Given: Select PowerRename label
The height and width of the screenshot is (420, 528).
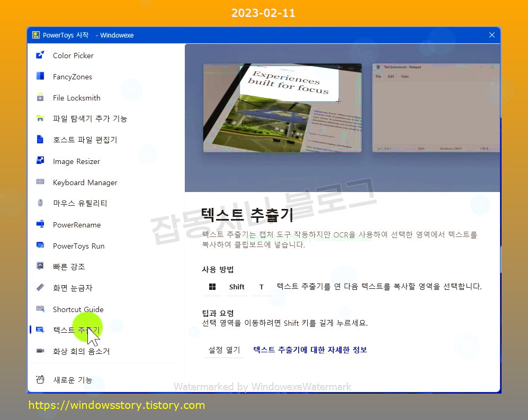Looking at the screenshot, I should (77, 225).
